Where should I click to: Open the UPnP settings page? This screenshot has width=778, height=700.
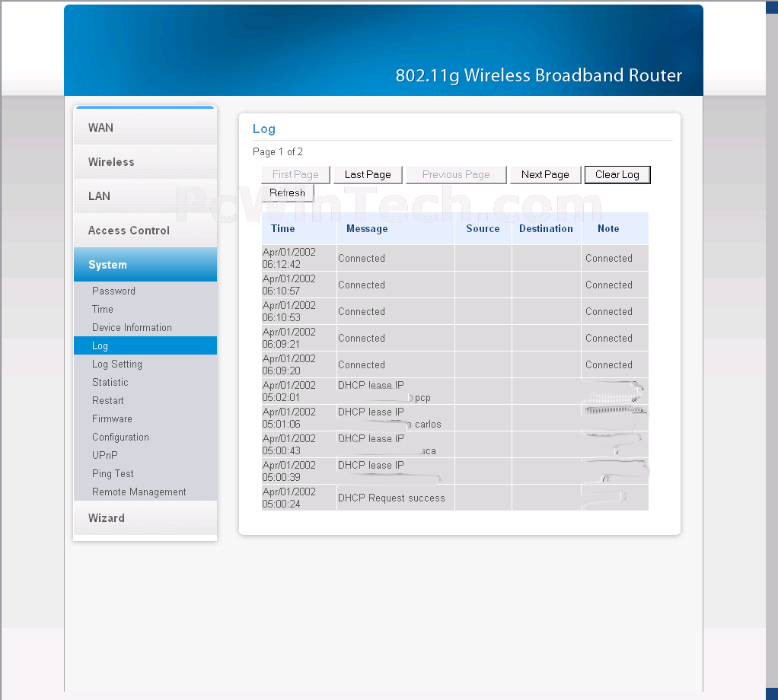[x=105, y=455]
